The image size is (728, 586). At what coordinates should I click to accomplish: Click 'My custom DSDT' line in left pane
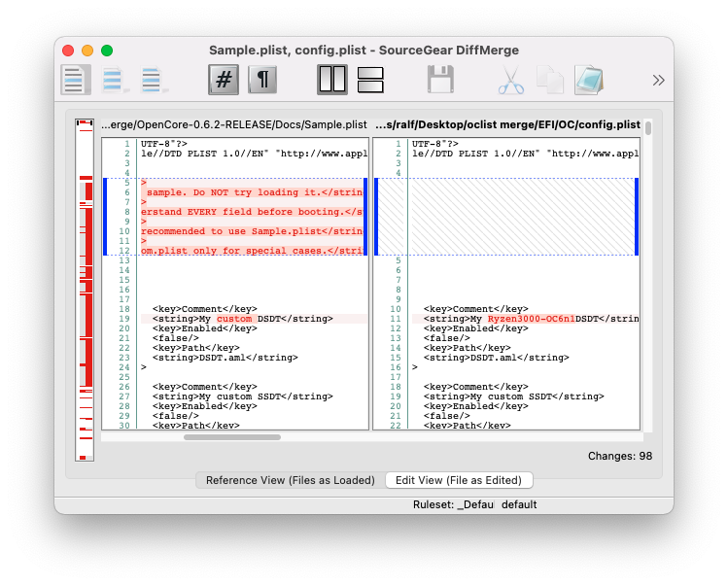coord(254,319)
